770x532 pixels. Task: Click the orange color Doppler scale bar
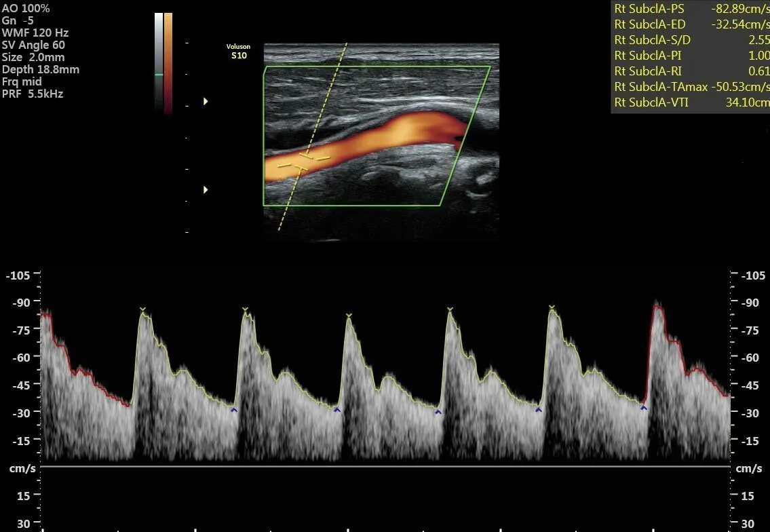[x=168, y=62]
